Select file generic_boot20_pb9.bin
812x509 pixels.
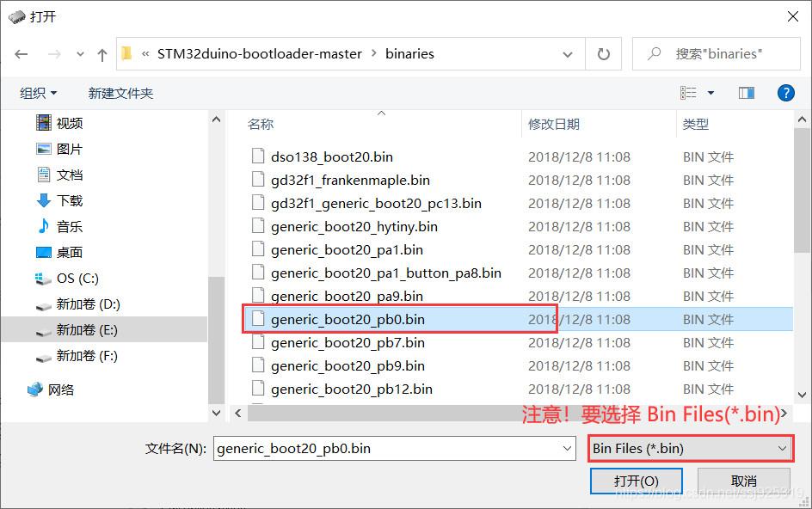(x=348, y=366)
